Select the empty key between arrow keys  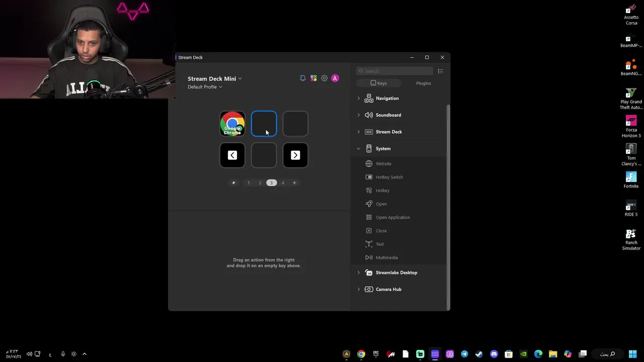(x=264, y=155)
